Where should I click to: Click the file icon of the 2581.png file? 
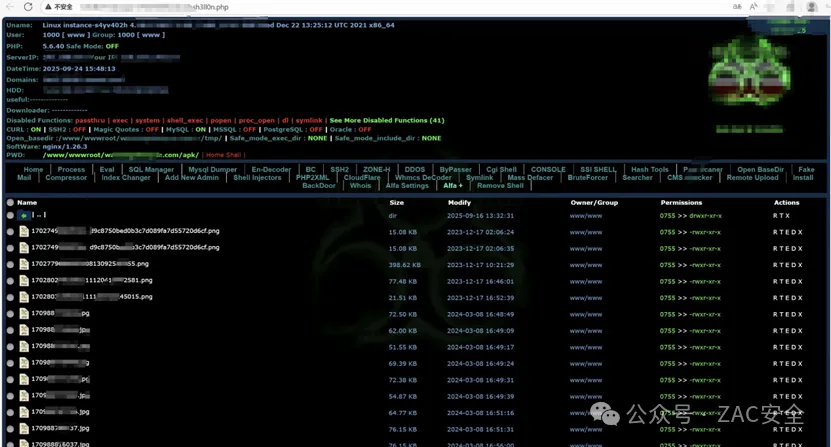pos(24,281)
